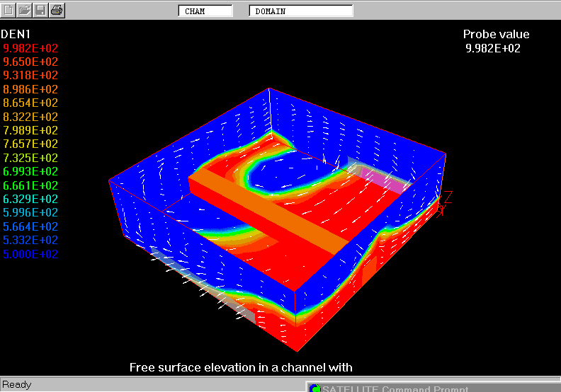Pick the 7.657E+02 yellow legend entry
This screenshot has width=561, height=392.
pyautogui.click(x=30, y=144)
